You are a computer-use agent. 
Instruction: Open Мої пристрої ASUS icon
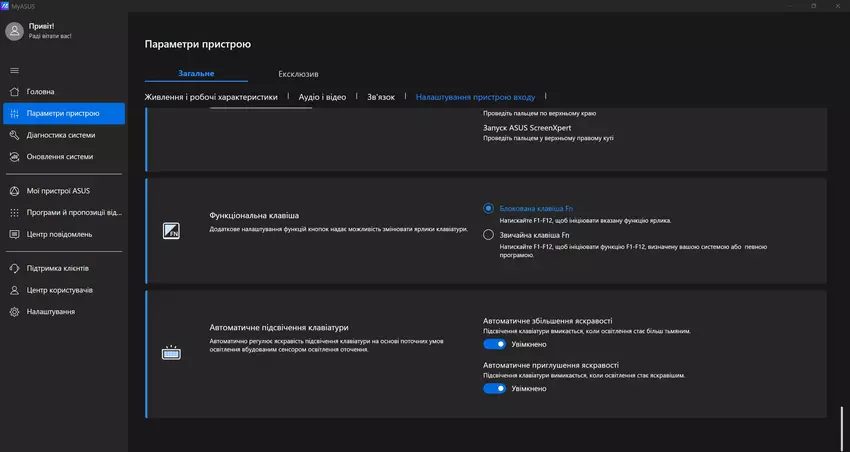click(14, 191)
